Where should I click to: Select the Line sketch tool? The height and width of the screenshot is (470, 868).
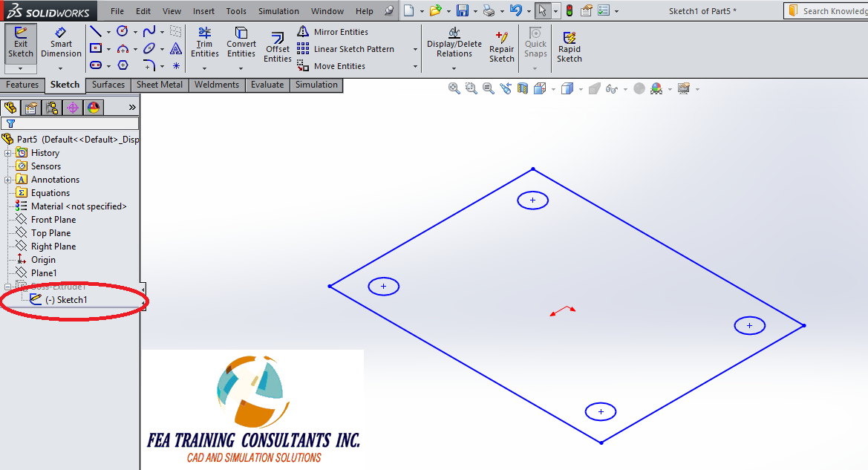point(96,31)
